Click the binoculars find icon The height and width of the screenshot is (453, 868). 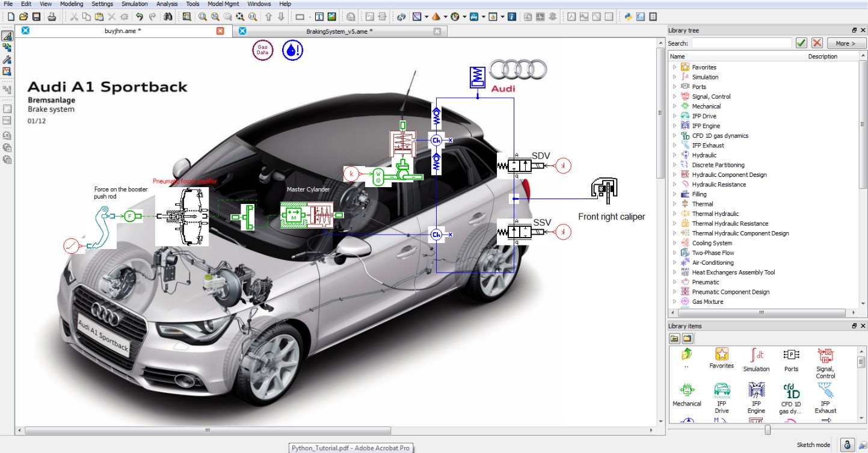[168, 17]
